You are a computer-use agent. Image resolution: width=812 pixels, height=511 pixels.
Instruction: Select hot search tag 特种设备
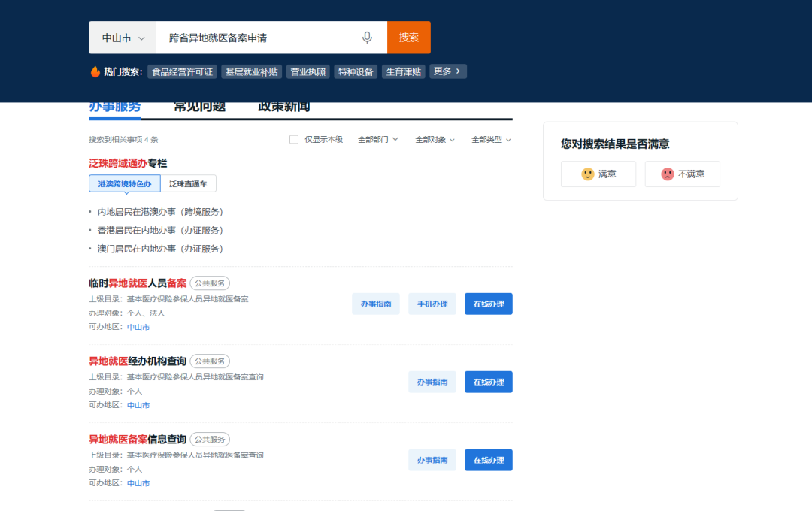pos(356,71)
